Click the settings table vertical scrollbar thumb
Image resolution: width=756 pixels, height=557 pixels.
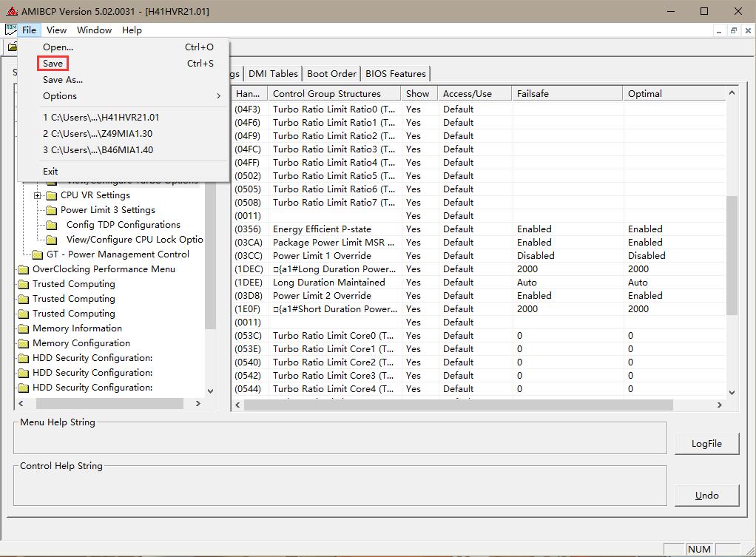(732, 255)
